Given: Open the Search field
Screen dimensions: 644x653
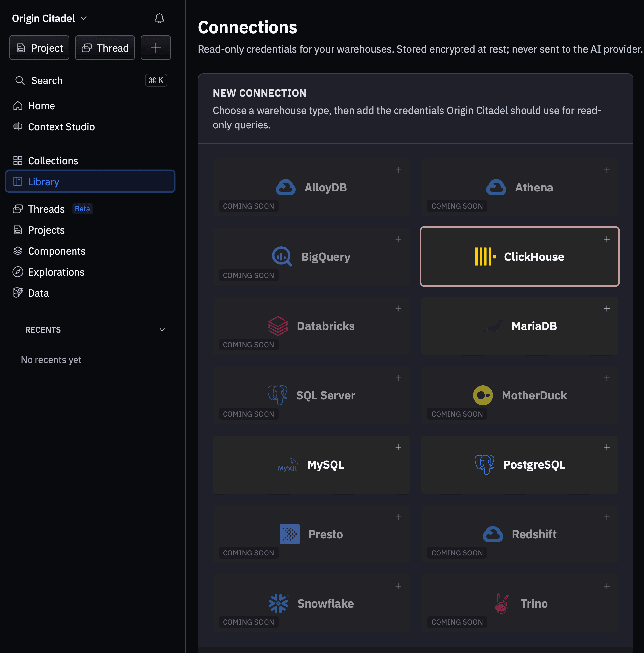Looking at the screenshot, I should (x=90, y=80).
